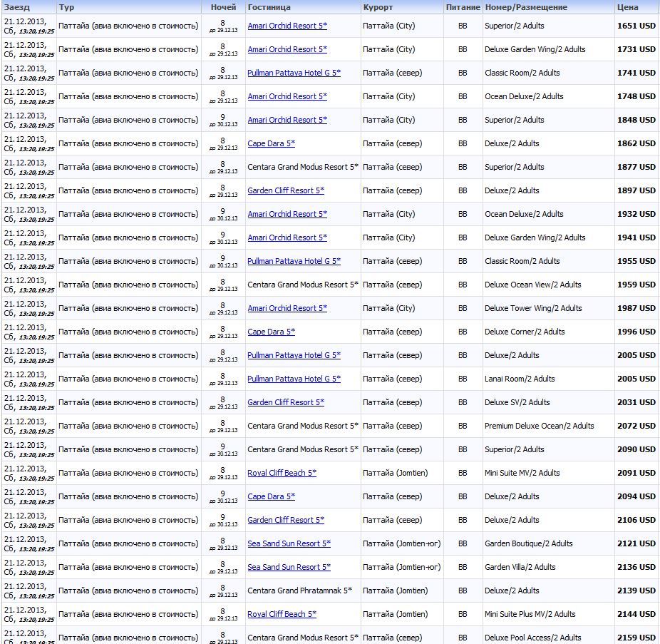Select the 1651 USD price cell
660x644 pixels.
(x=636, y=26)
